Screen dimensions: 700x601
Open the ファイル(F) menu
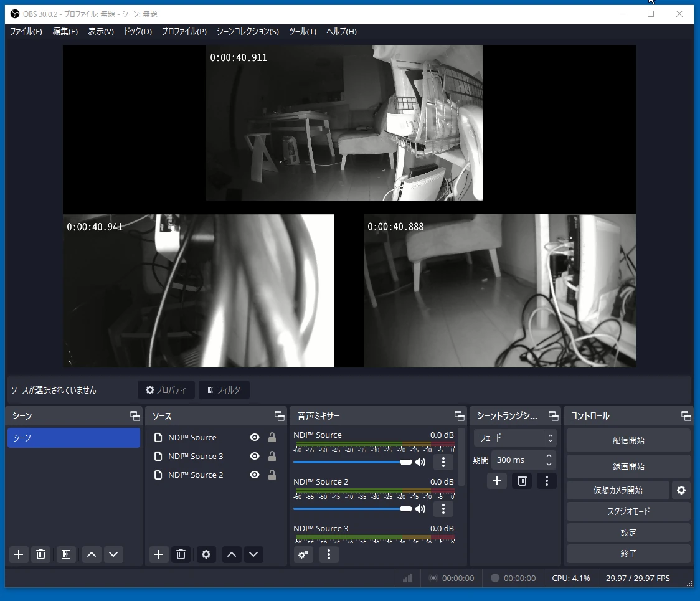[26, 31]
